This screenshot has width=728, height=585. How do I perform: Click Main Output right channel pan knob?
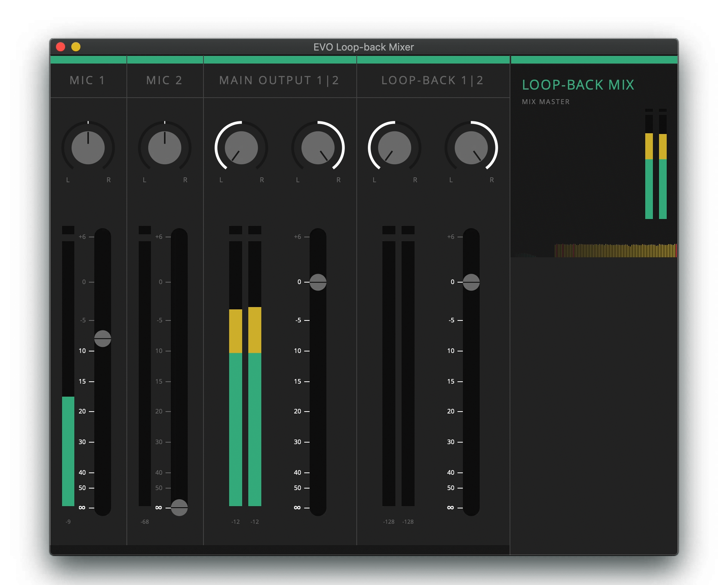(318, 148)
